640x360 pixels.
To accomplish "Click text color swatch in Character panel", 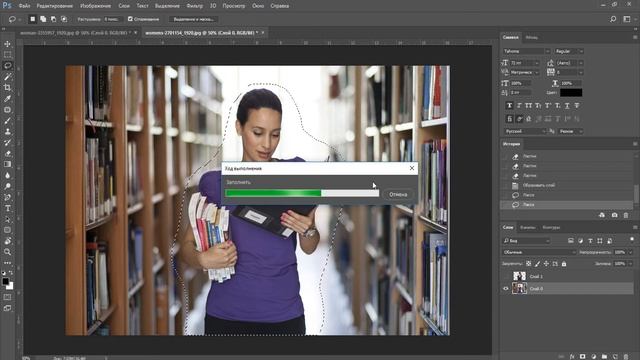I will pyautogui.click(x=571, y=93).
